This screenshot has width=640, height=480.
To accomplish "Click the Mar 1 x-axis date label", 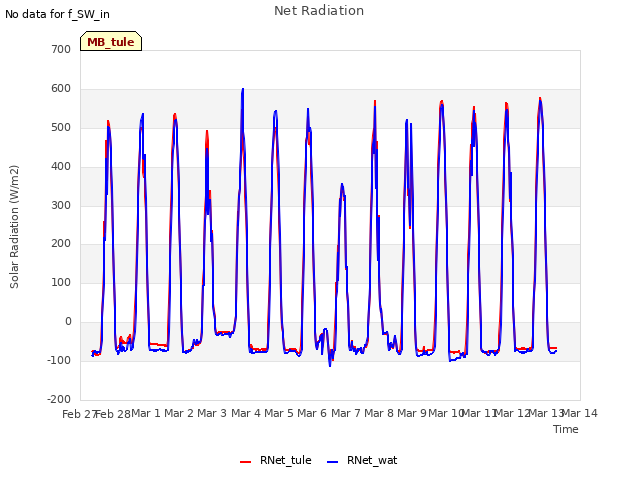I will pyautogui.click(x=146, y=413).
